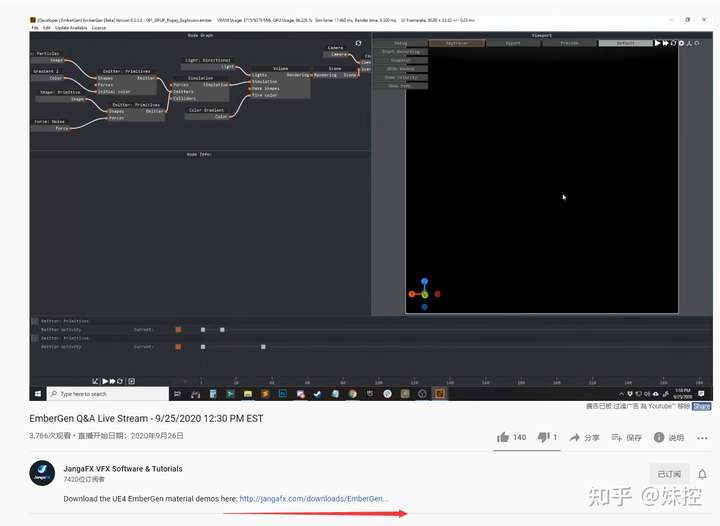The image size is (720, 526).
Task: Click the save to playlist icon (保存)
Action: tap(616, 437)
